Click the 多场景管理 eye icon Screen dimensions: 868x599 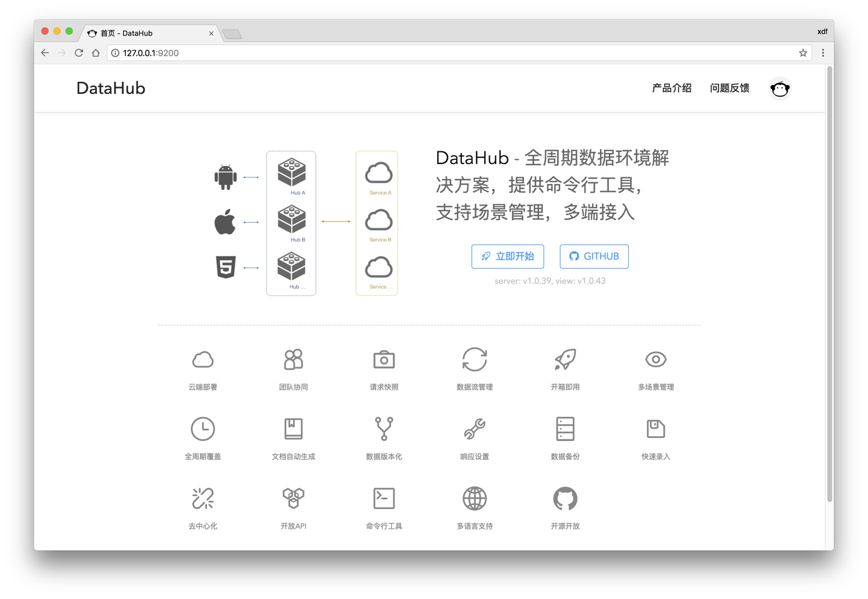656,360
